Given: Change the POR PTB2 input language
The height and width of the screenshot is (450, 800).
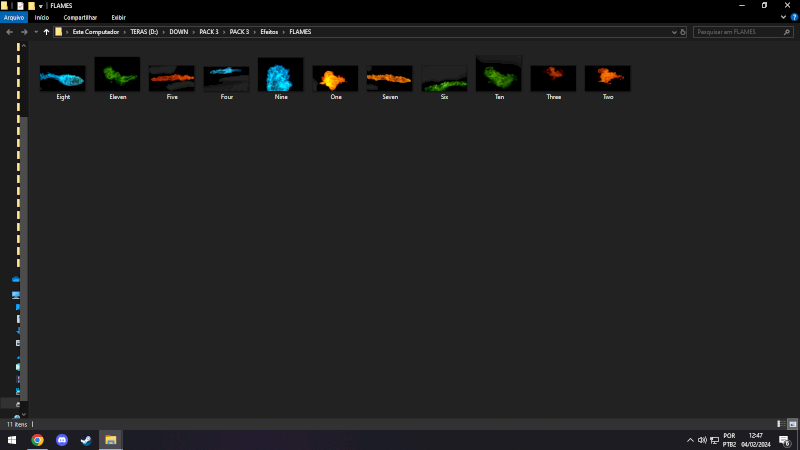Looking at the screenshot, I should (x=730, y=440).
